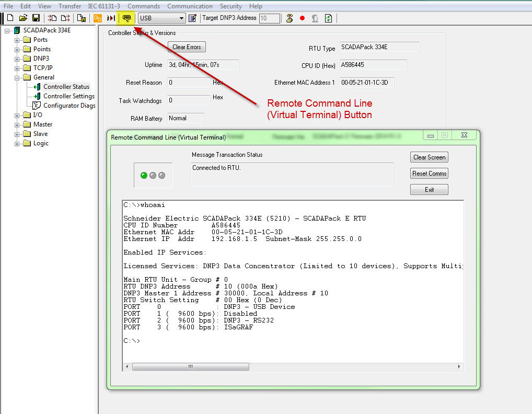532x414 pixels.
Task: Select the Logic folder label
Action: (41, 143)
